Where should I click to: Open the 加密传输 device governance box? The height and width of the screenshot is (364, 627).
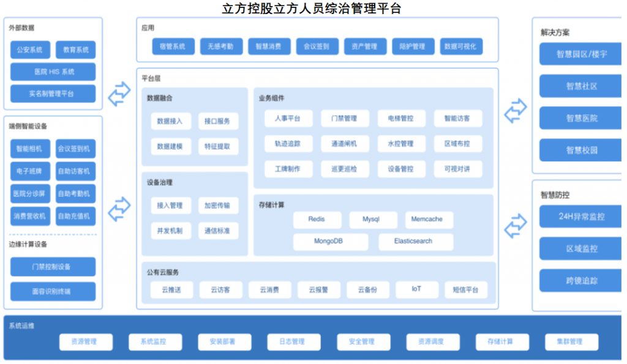point(218,206)
